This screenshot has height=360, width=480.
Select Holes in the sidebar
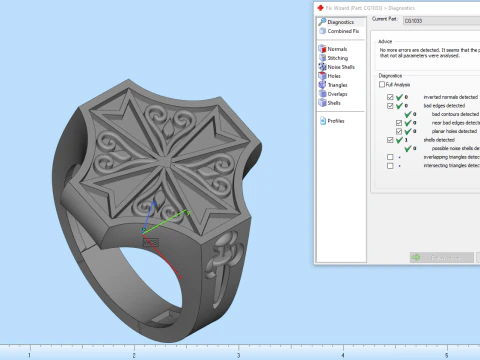(x=334, y=76)
